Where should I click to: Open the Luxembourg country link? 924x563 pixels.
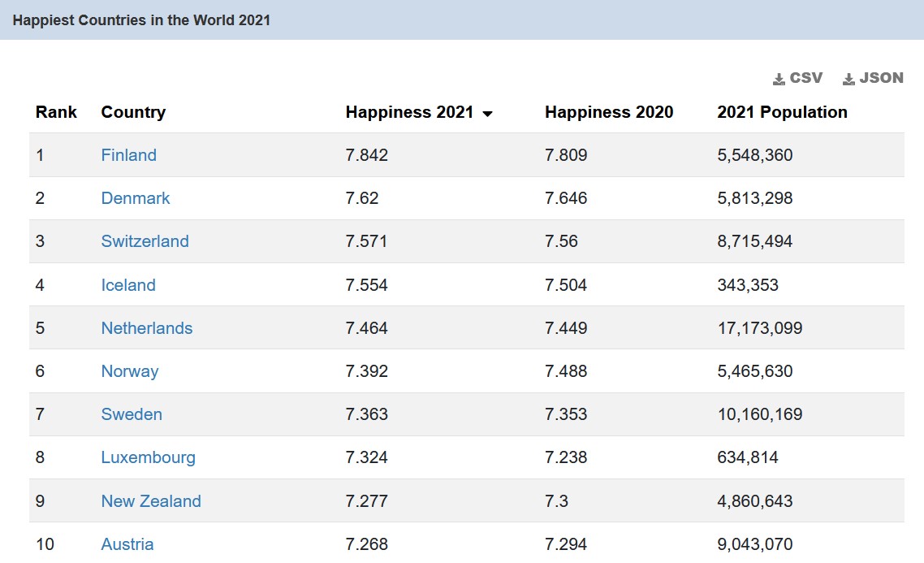pyautogui.click(x=148, y=457)
